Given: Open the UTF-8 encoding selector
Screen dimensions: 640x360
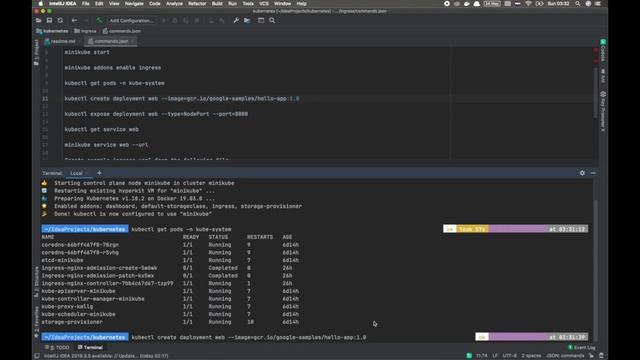Looking at the screenshot, I should pos(509,356).
